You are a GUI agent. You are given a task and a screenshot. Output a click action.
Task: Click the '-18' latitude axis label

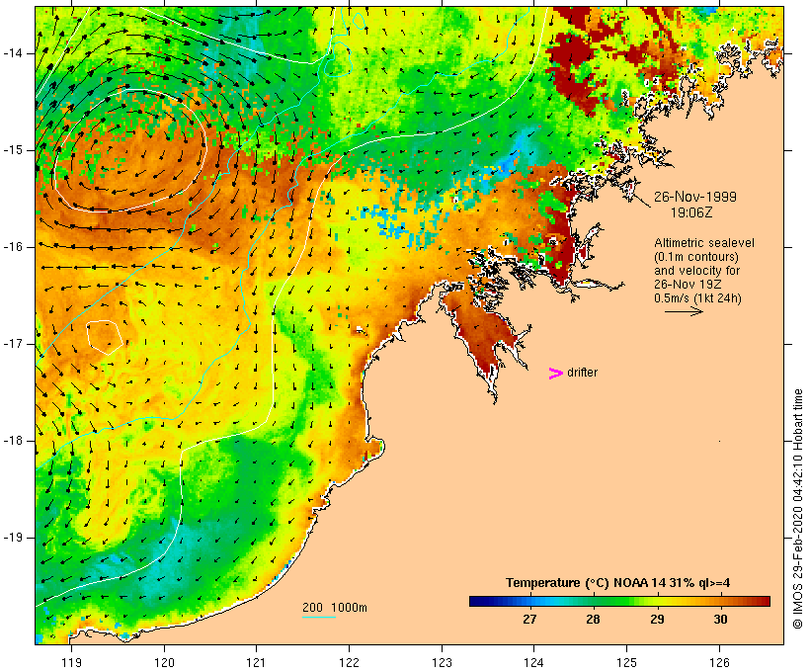(x=13, y=441)
